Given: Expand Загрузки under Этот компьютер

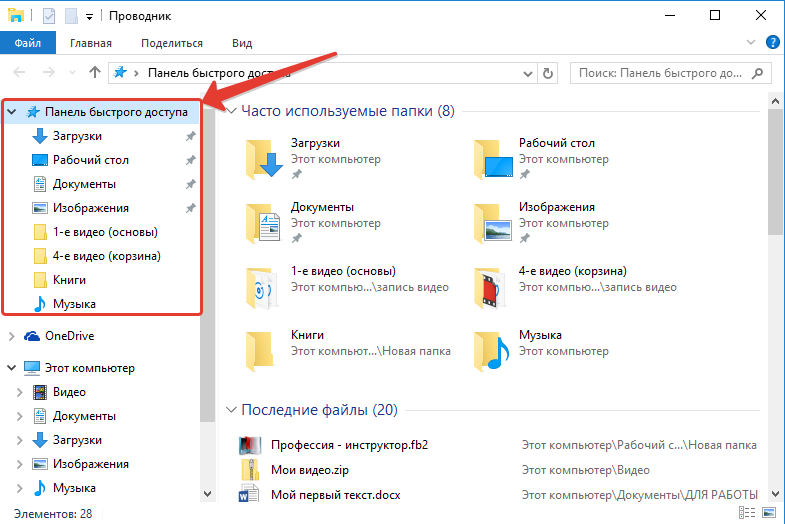Looking at the screenshot, I should (x=19, y=440).
